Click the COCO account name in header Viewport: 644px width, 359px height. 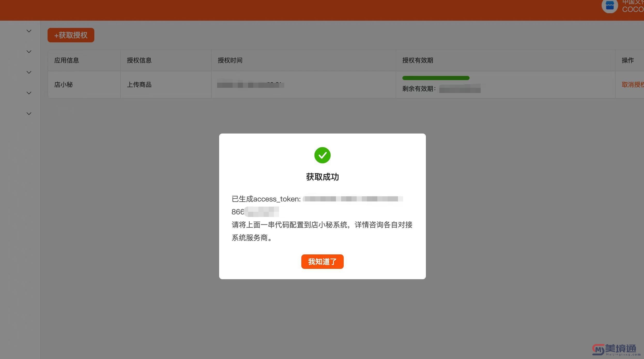click(633, 10)
